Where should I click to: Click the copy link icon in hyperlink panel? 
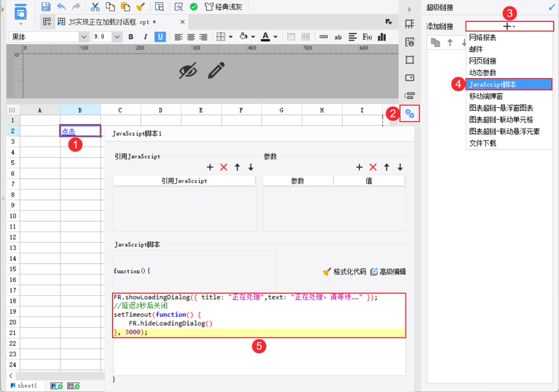pyautogui.click(x=435, y=43)
